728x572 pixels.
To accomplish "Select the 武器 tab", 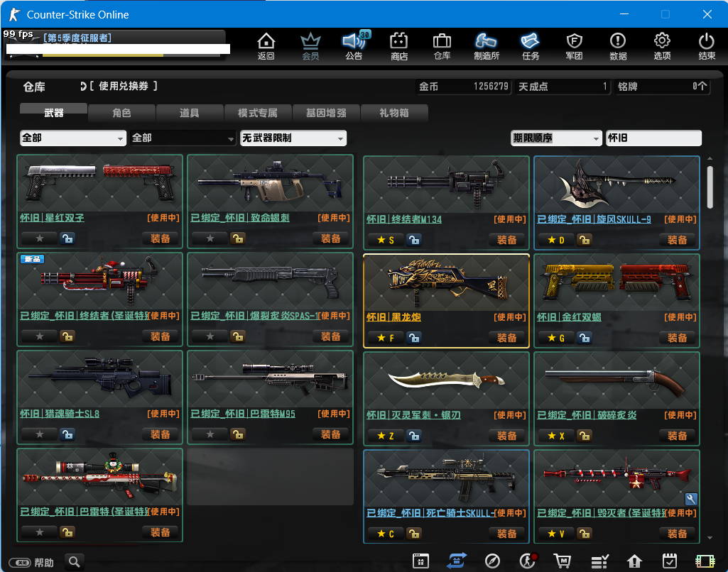I will pos(53,112).
